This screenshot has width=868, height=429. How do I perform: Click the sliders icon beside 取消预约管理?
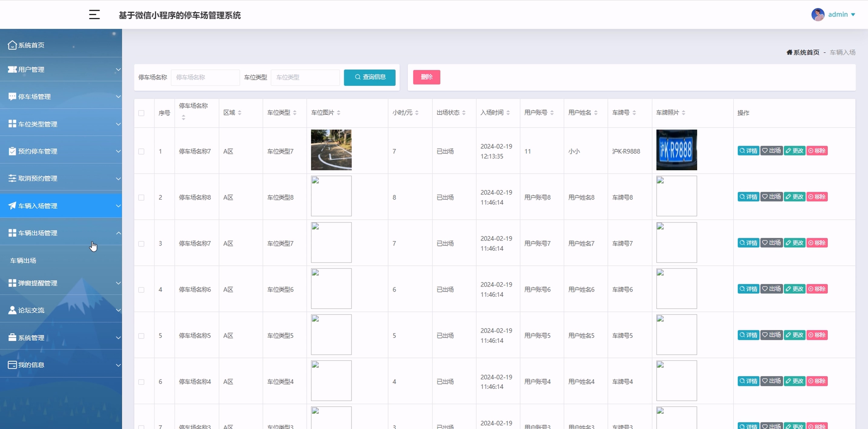click(x=12, y=178)
